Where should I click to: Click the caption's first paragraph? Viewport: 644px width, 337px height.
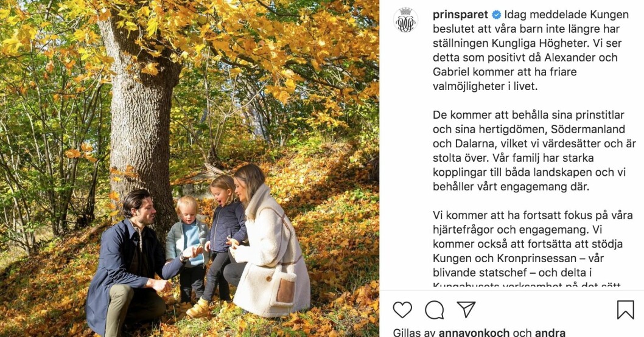[x=531, y=50]
